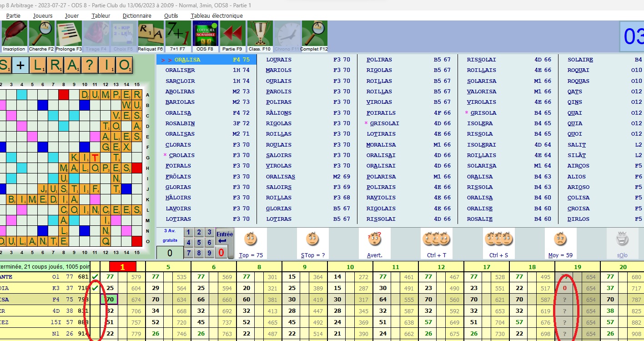This screenshot has height=341, width=644.
Task: Click the red column 1 header
Action: pos(122,267)
